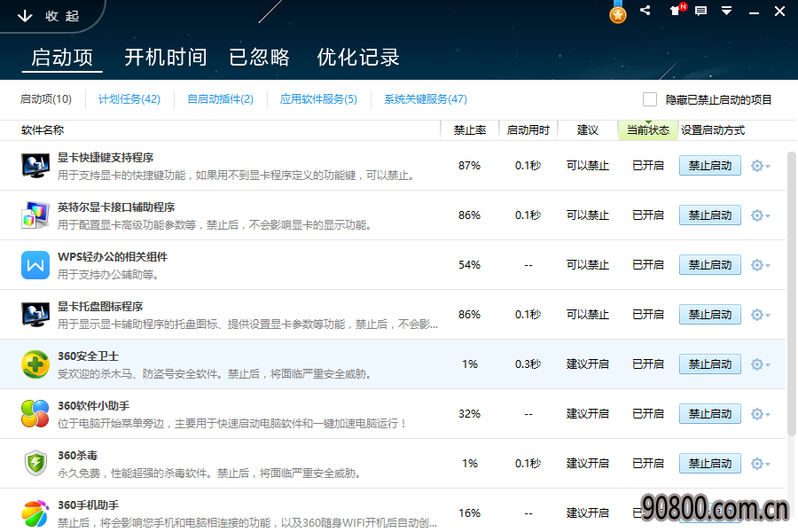Select the 英特尔显卡接口辅助程序 title

click(116, 207)
